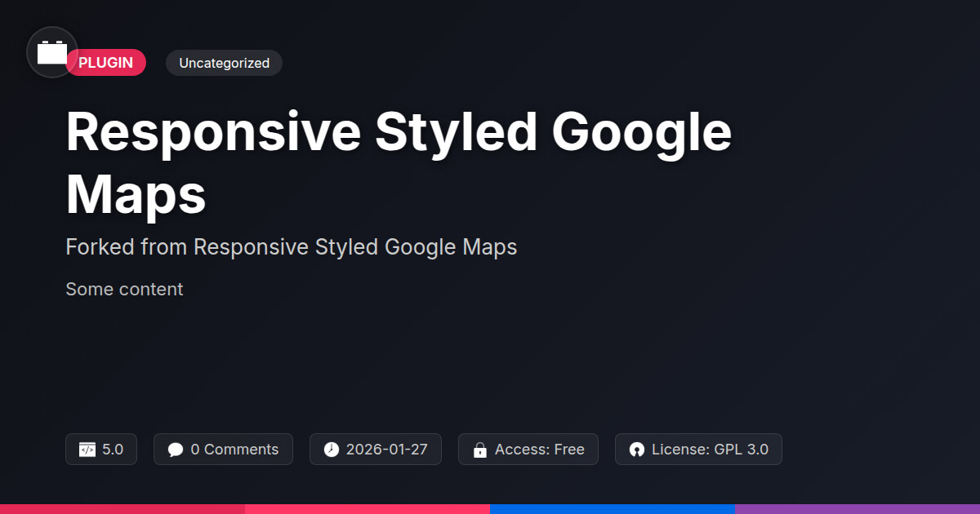The image size is (980, 514).
Task: Open the License: GPL 3.0 label
Action: click(710, 450)
